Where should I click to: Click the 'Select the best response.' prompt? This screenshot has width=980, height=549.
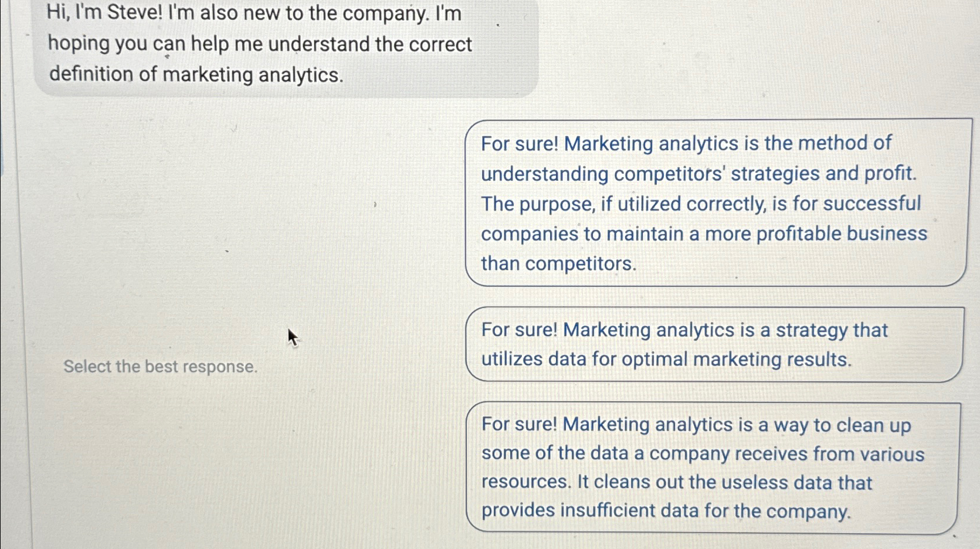click(161, 367)
